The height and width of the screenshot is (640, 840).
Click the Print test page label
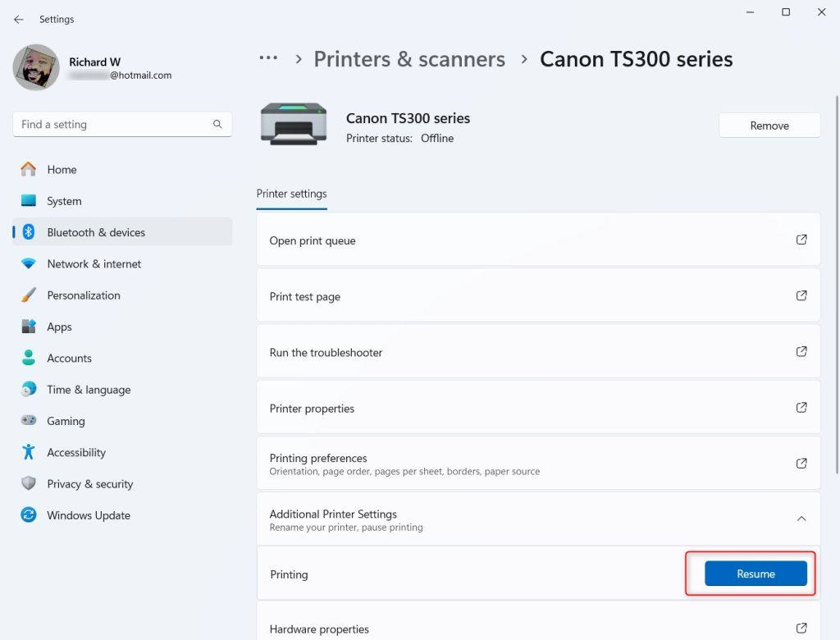point(305,297)
